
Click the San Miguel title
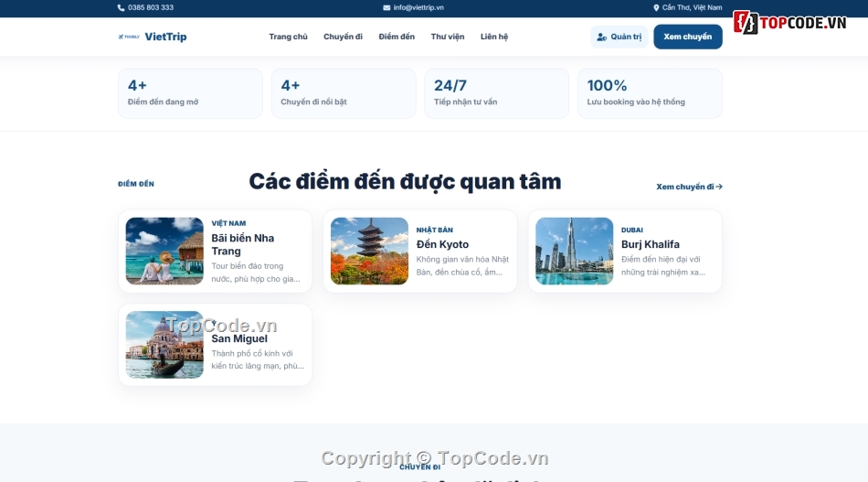[x=239, y=338]
